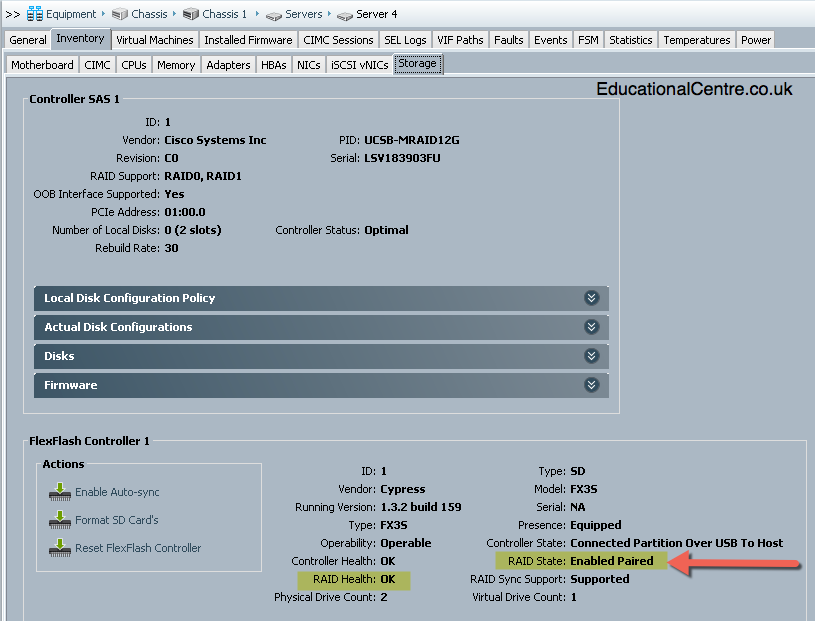Open the FSM tab
The height and width of the screenshot is (621, 815).
click(588, 40)
